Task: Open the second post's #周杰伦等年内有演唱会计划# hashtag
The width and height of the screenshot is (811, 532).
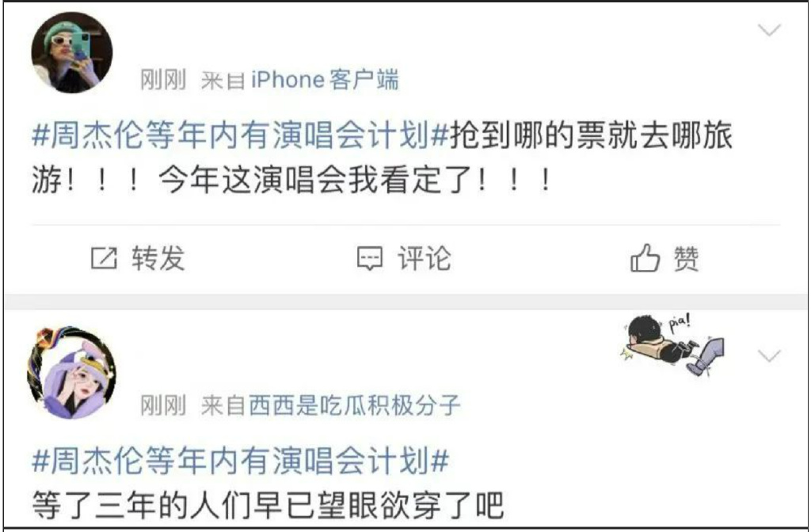Action: (241, 460)
